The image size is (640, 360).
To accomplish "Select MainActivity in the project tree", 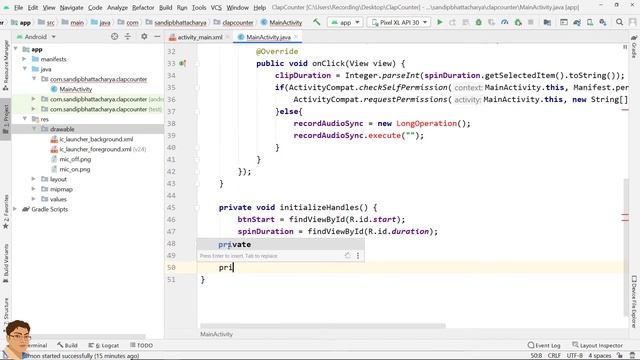I will [x=76, y=89].
